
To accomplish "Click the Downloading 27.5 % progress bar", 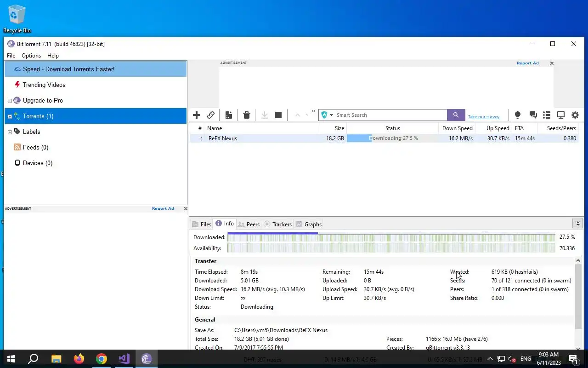I will pos(392,138).
